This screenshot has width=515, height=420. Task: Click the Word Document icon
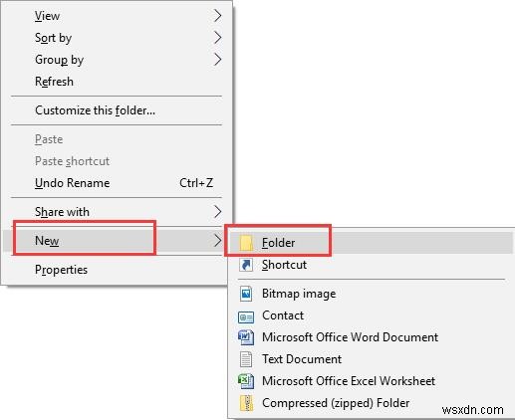[246, 337]
